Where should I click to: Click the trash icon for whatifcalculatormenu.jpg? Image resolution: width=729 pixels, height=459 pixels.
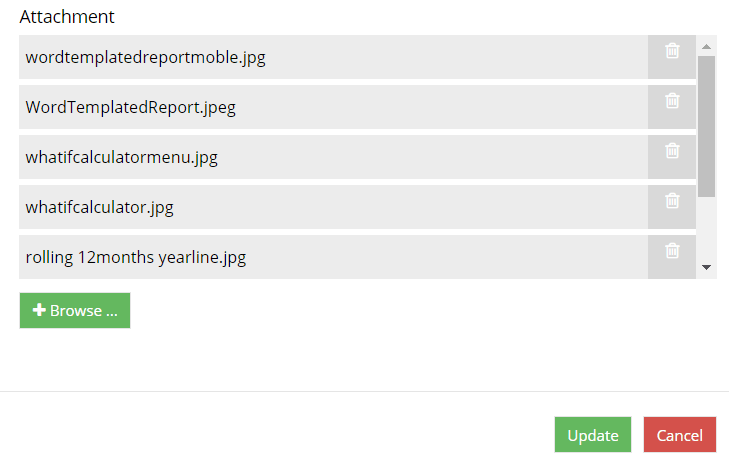pos(672,151)
